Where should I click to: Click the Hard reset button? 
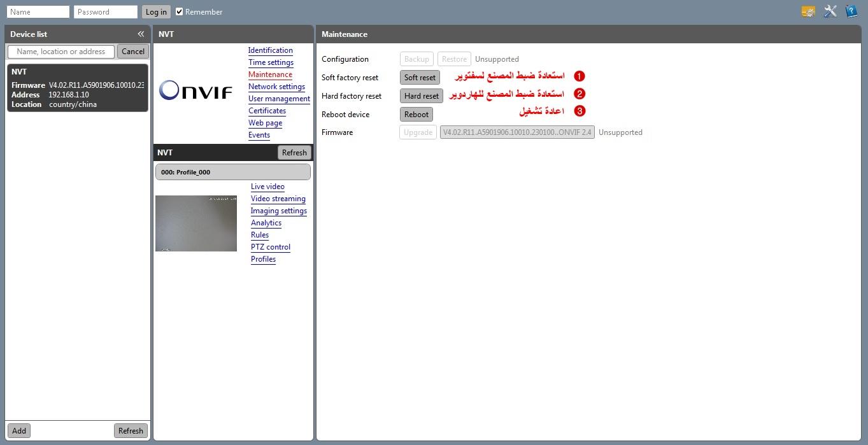coord(422,96)
